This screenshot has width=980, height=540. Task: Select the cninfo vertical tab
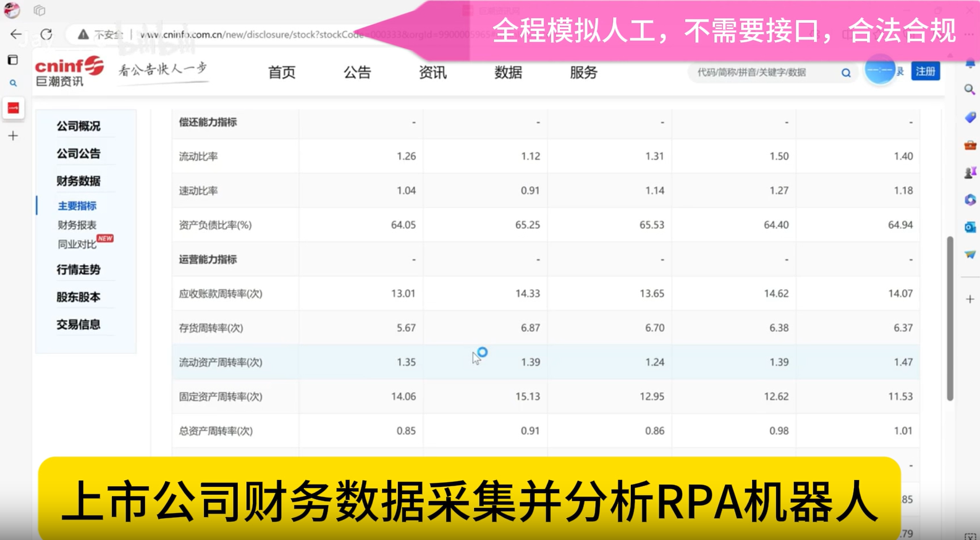pos(13,108)
